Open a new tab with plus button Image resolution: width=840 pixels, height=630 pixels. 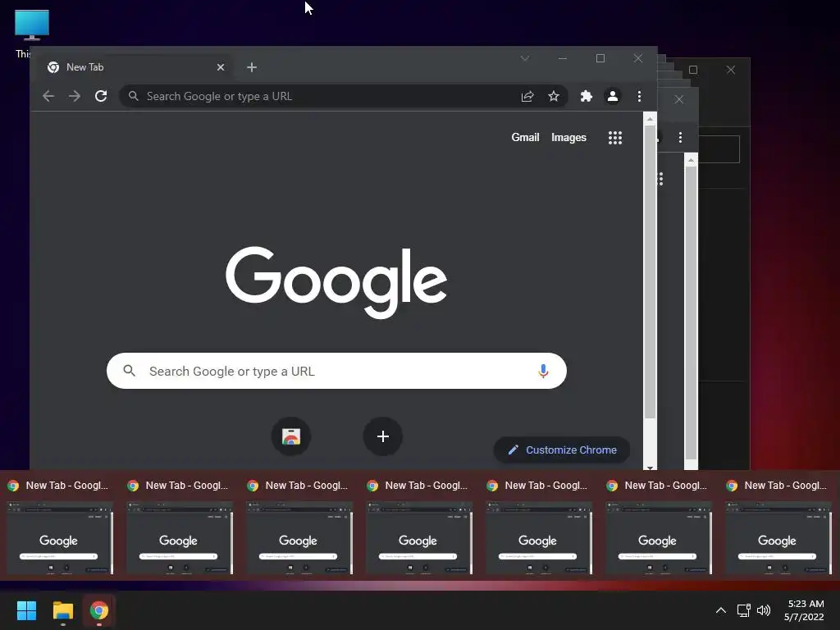click(x=252, y=67)
